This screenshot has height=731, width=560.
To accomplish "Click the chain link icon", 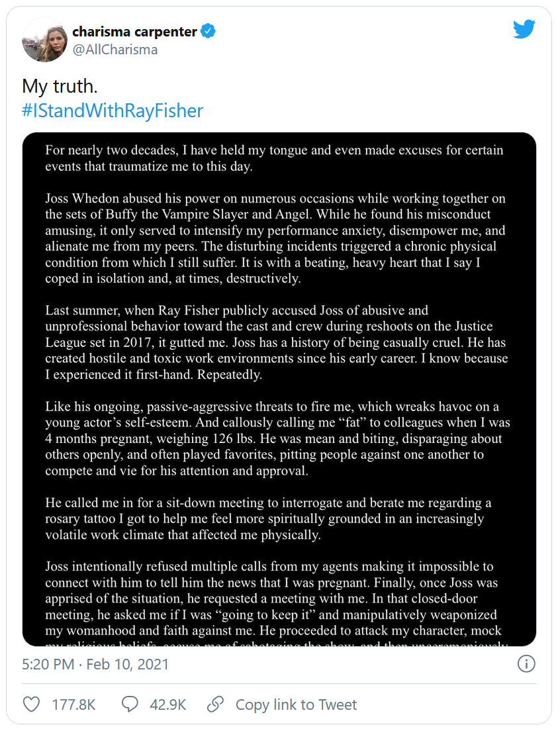I will [x=215, y=704].
